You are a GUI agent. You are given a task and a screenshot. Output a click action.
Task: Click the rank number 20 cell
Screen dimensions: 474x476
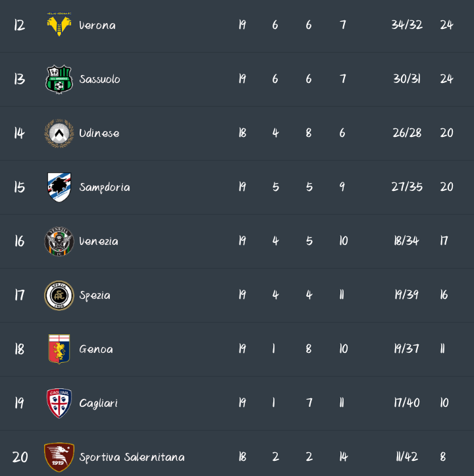click(x=20, y=457)
